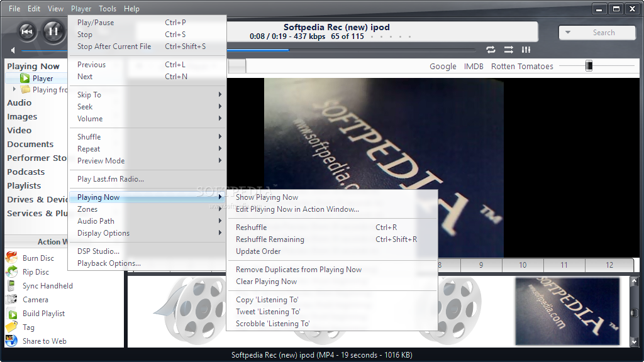Image resolution: width=644 pixels, height=362 pixels.
Task: Click the Burn Disc icon
Action: (11, 258)
